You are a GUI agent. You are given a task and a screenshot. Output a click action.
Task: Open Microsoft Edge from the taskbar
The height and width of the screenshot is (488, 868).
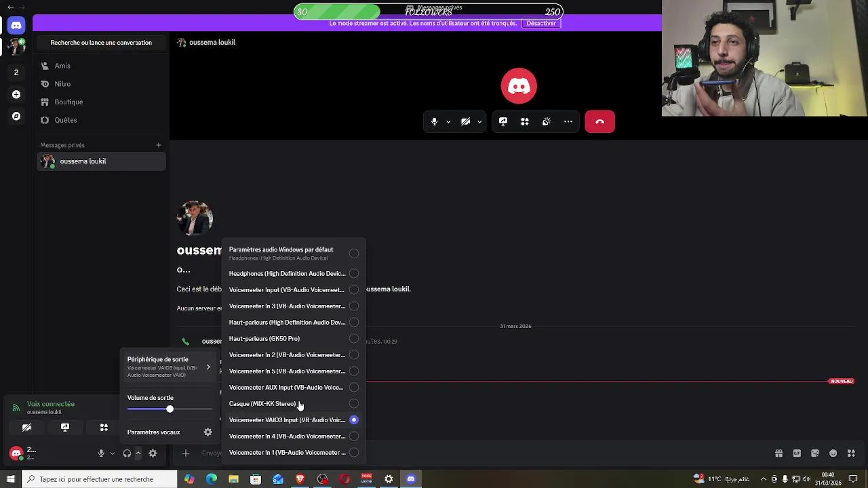point(212,479)
